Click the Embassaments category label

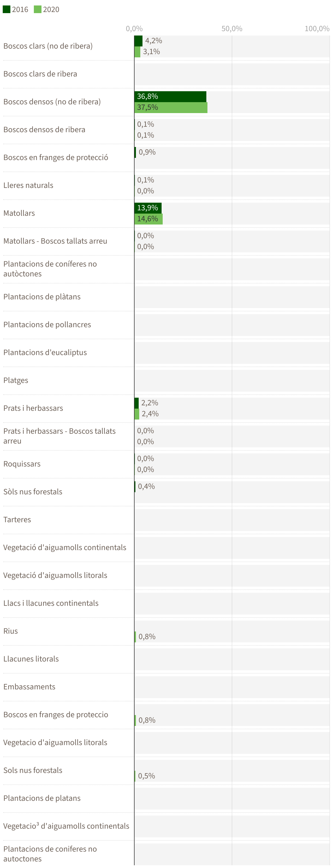point(29,687)
